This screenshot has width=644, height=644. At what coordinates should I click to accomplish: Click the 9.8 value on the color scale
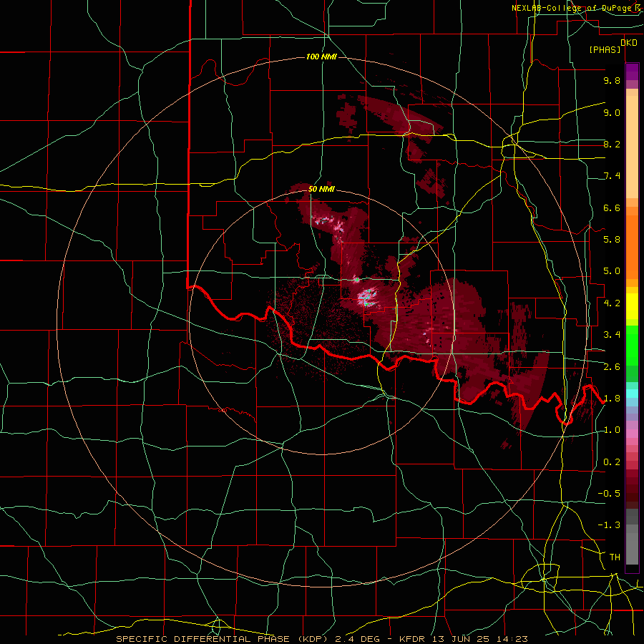click(x=612, y=80)
